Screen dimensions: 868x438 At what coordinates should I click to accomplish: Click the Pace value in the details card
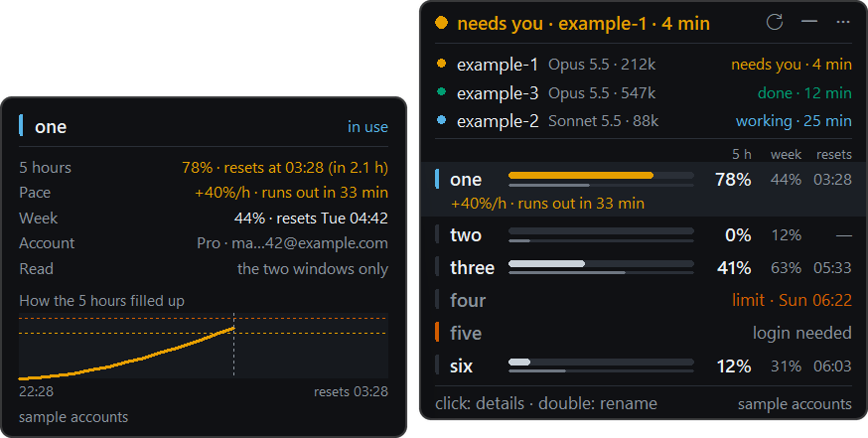tap(291, 192)
